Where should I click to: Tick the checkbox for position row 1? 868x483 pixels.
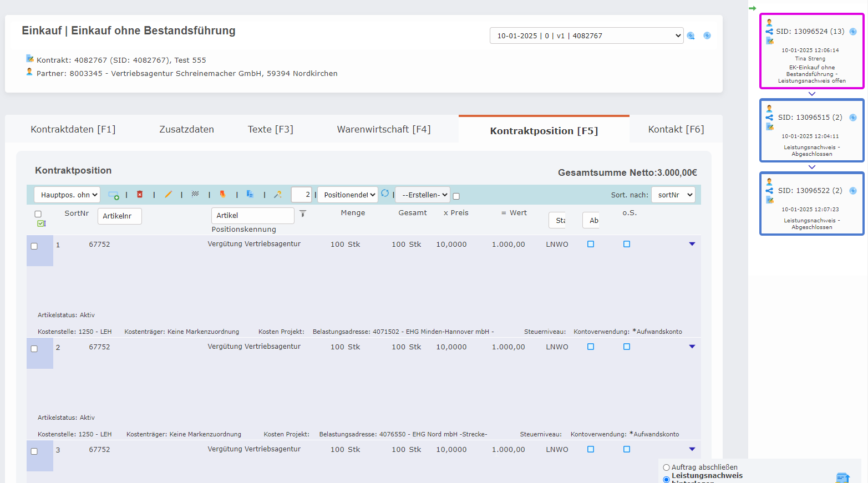(34, 246)
